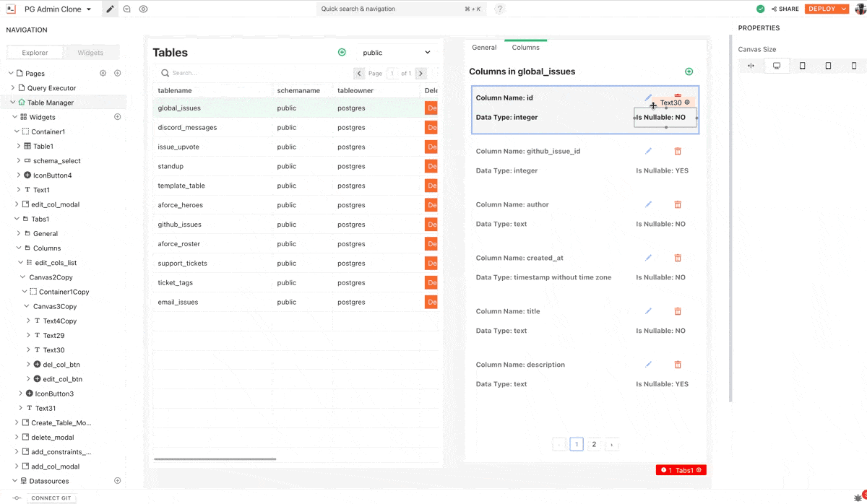Click green add-table plus icon beside Tables
The image size is (867, 504).
coord(342,53)
